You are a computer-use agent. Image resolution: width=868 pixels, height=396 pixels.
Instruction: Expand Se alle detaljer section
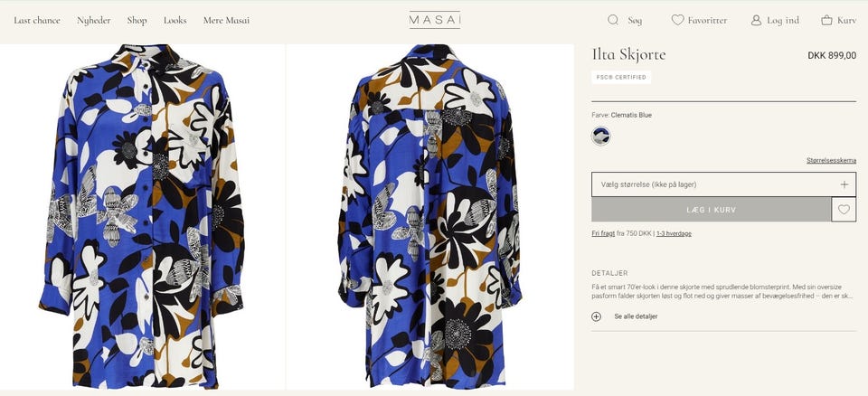tap(636, 316)
